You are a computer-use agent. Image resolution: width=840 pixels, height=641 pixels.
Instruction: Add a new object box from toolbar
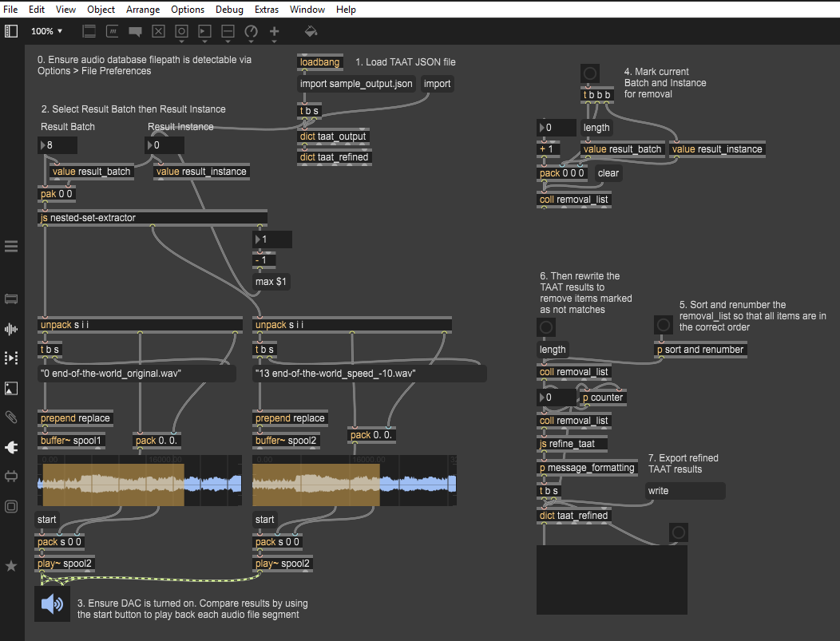89,32
